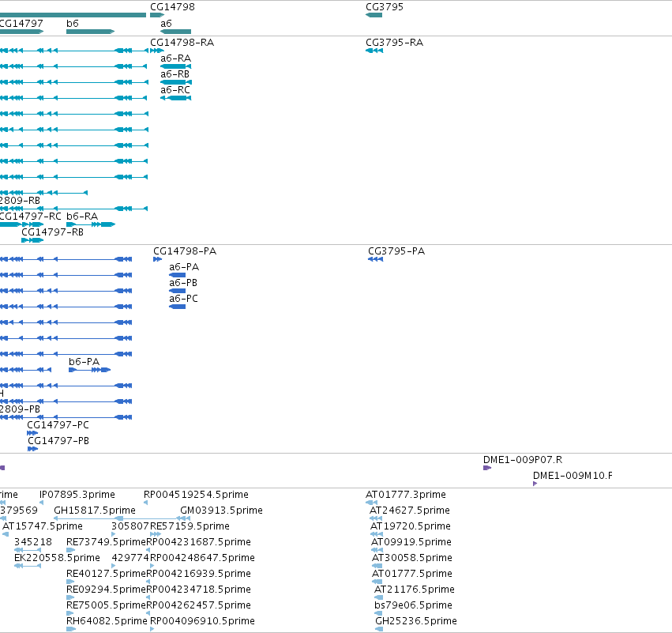The width and height of the screenshot is (672, 633).
Task: Select the AT01777.5prime EST label
Action: pyautogui.click(x=412, y=574)
